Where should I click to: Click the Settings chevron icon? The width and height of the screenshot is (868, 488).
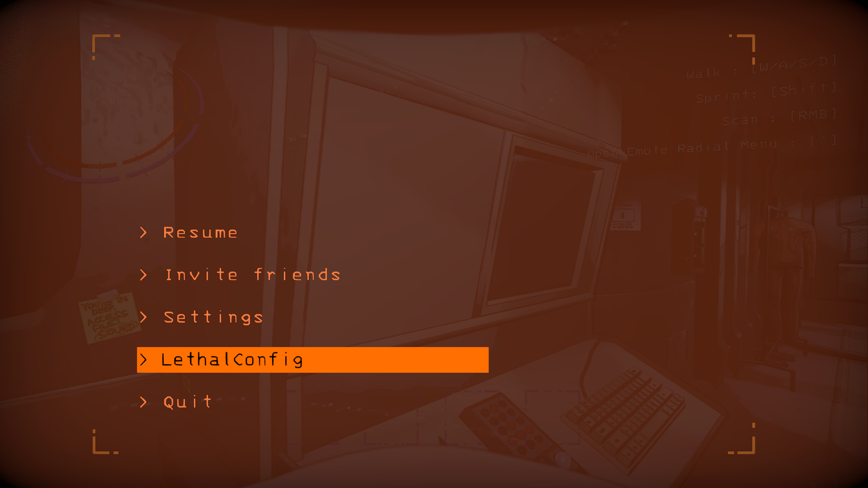pos(146,317)
